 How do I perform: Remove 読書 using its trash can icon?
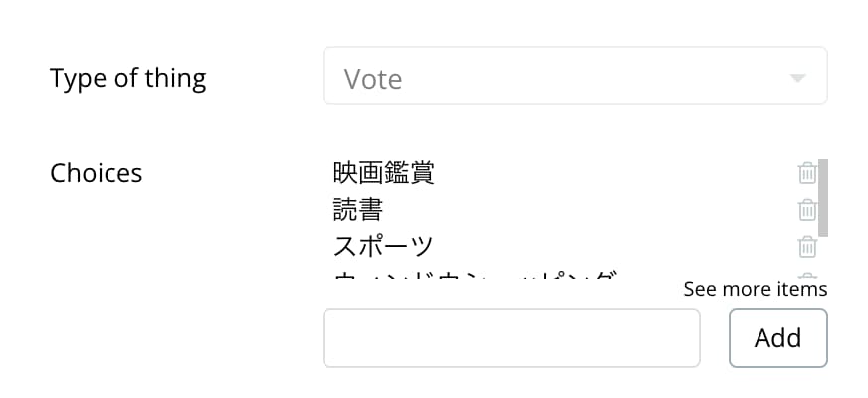[807, 209]
